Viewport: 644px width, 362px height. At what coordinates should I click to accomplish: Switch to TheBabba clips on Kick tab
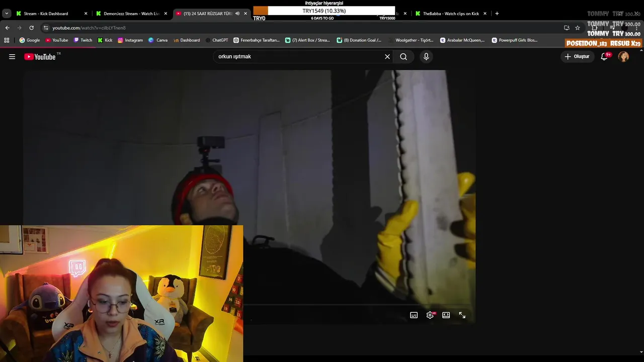point(451,14)
